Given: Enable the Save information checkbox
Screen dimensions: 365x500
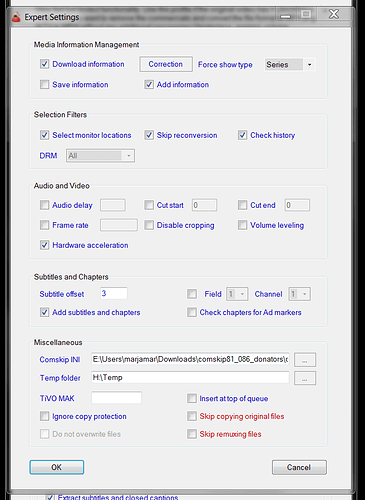Looking at the screenshot, I should click(x=44, y=84).
